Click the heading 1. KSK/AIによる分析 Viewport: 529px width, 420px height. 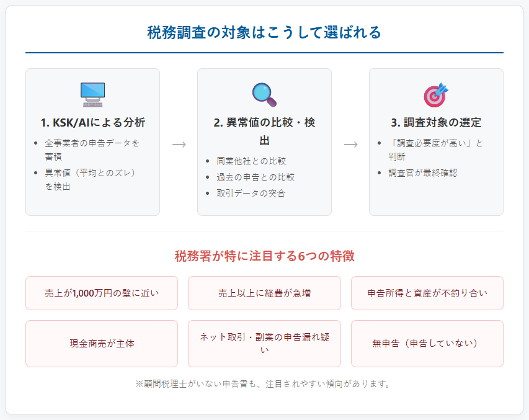tap(92, 122)
